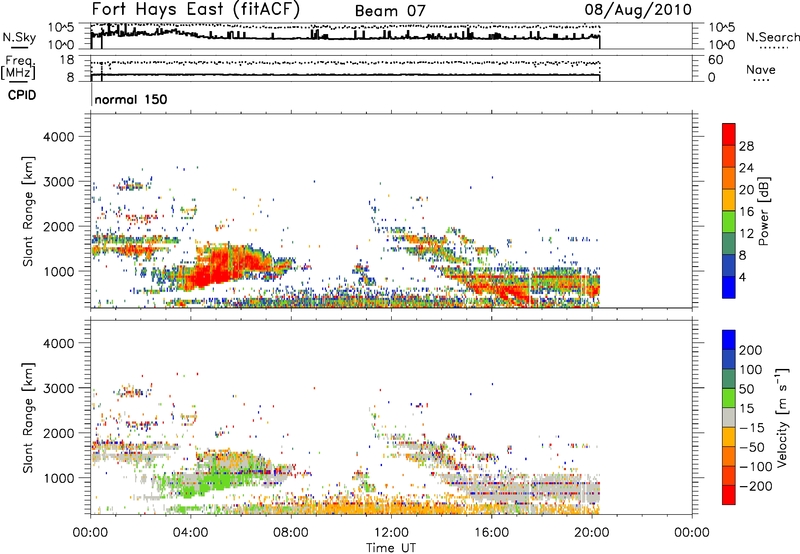The height and width of the screenshot is (554, 800).
Task: Click the '04:00' time tick label
Action: coord(190,533)
